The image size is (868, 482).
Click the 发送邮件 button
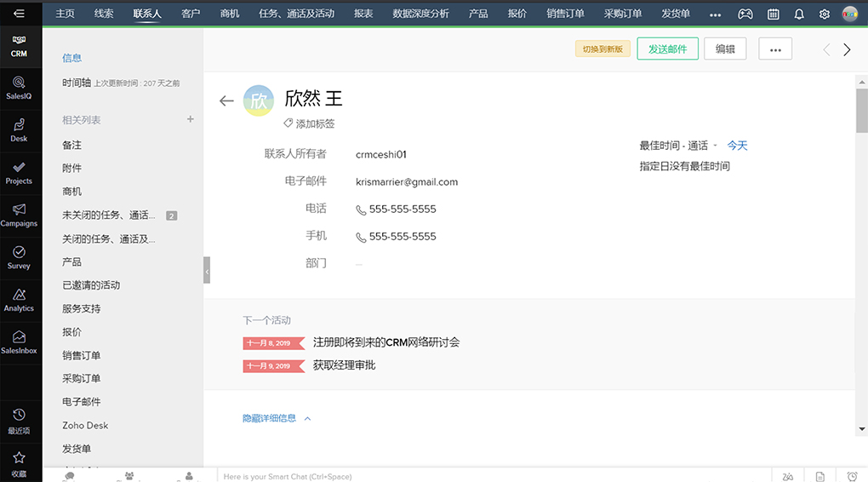click(x=667, y=49)
